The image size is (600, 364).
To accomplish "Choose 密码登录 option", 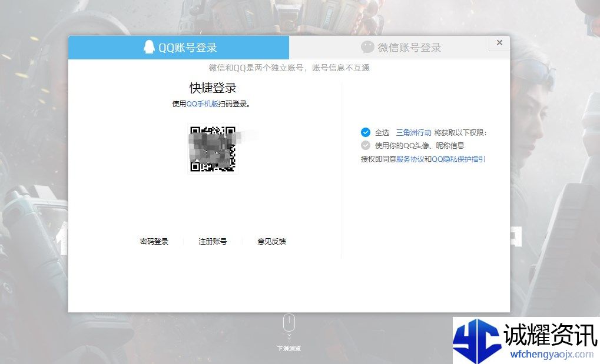I will click(x=154, y=241).
